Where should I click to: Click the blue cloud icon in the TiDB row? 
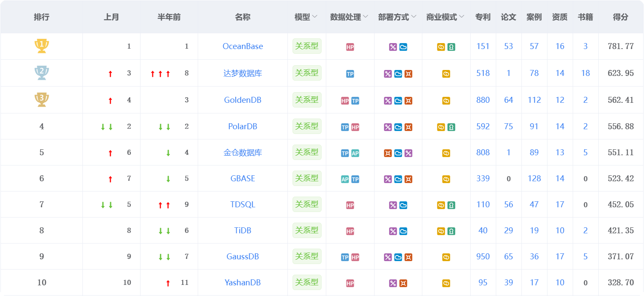[403, 232]
